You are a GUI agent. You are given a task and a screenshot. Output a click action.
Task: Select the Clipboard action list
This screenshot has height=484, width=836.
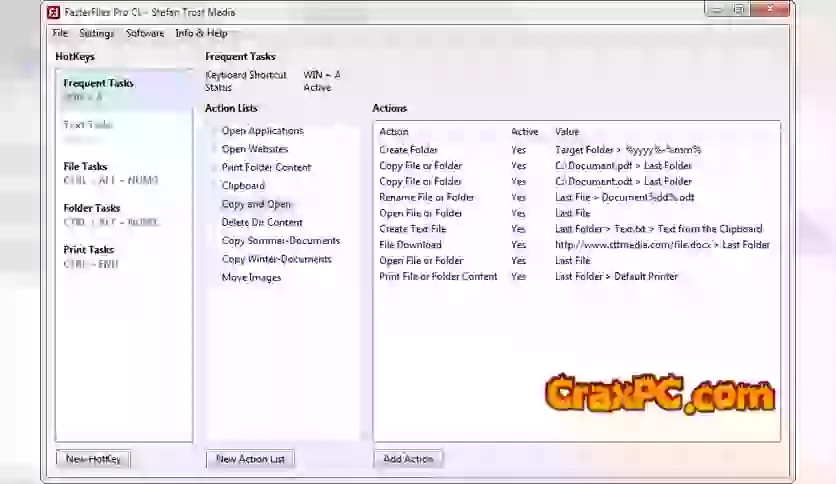(x=243, y=185)
